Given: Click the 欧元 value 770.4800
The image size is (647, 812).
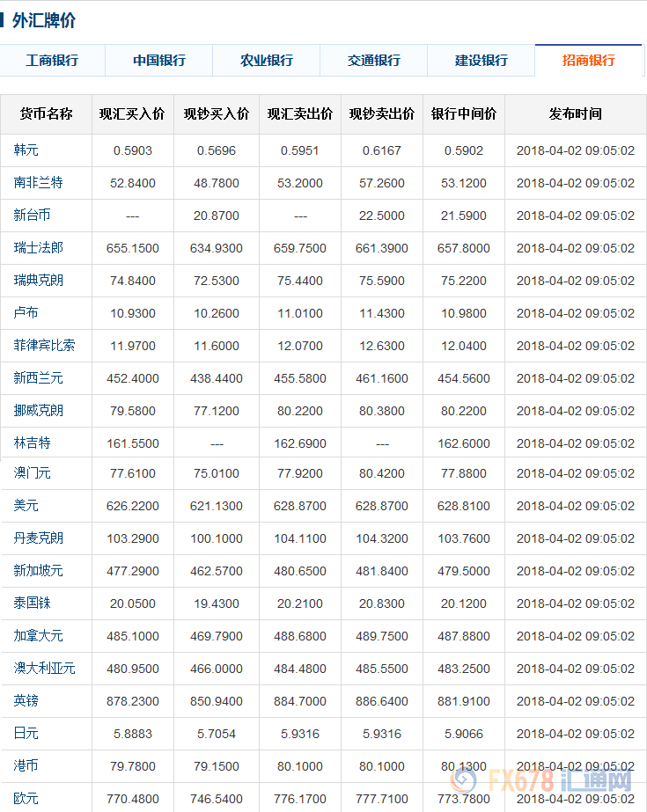Looking at the screenshot, I should click(133, 799).
